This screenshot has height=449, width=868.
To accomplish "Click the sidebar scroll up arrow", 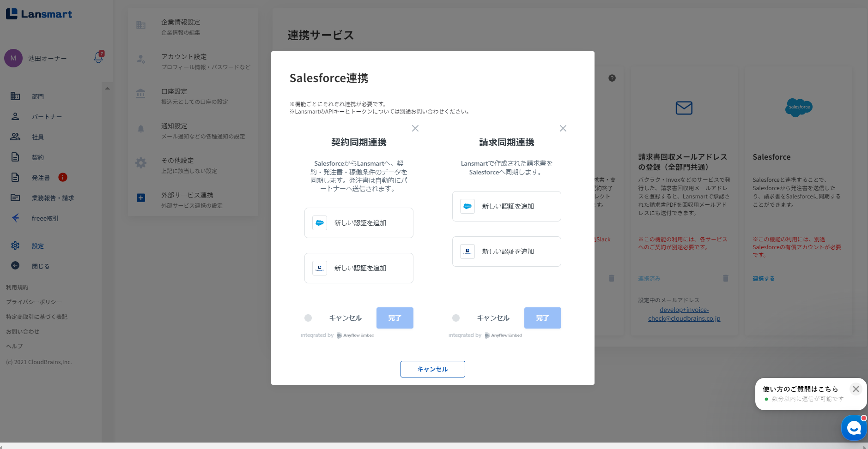I will [107, 88].
